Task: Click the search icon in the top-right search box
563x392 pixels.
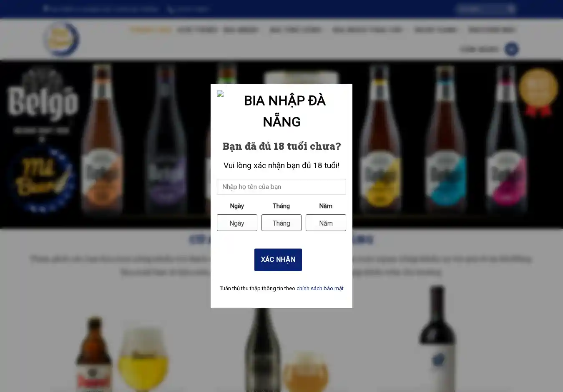Action: click(x=511, y=9)
